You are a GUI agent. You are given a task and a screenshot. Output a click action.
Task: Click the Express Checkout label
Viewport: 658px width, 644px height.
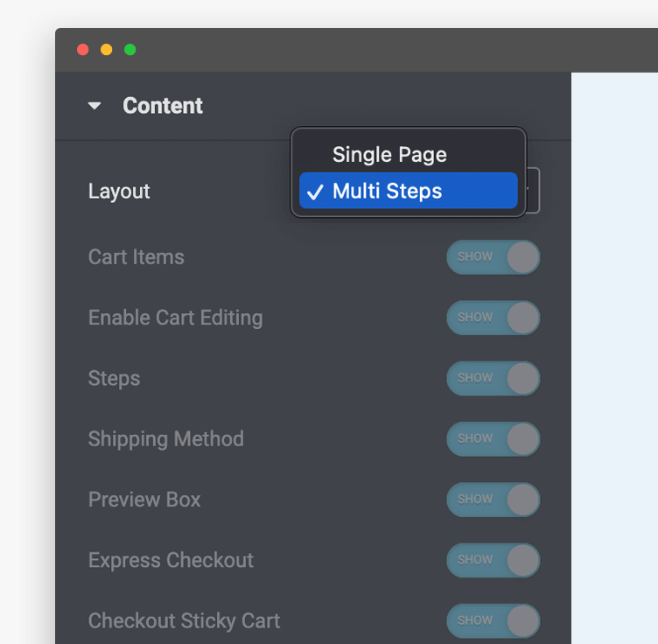(x=171, y=561)
